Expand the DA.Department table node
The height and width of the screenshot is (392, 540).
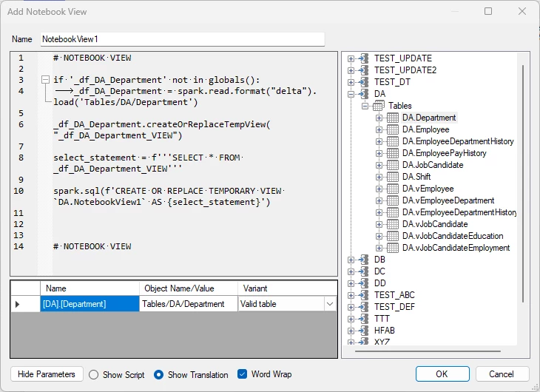coord(379,118)
